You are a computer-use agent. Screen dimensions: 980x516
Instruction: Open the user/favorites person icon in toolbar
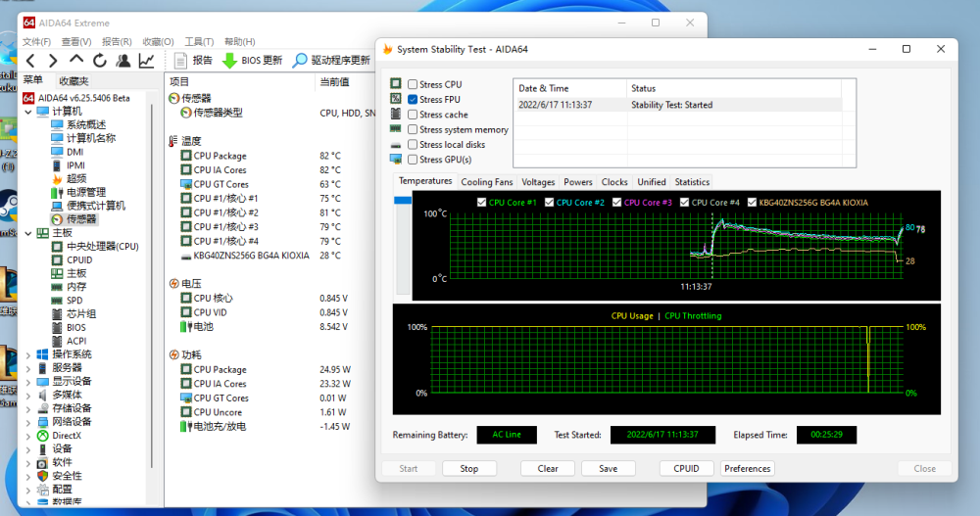(x=123, y=61)
